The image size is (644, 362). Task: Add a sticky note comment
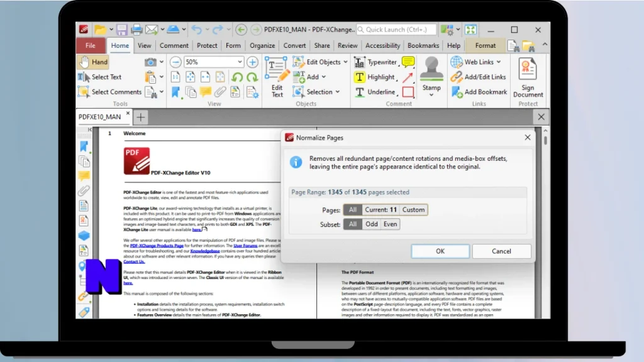408,62
